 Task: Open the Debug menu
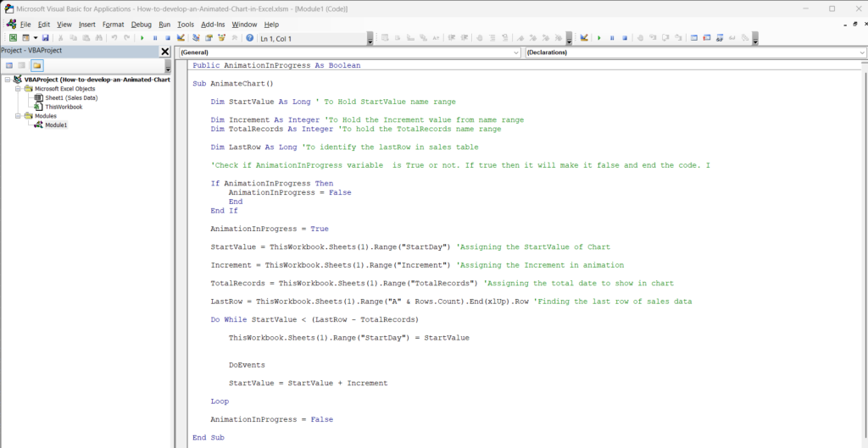click(x=142, y=25)
